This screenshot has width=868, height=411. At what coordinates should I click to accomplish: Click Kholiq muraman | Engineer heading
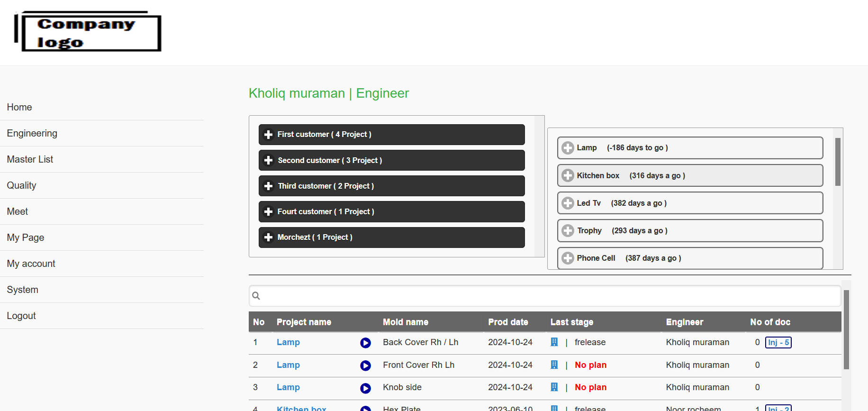tap(329, 93)
